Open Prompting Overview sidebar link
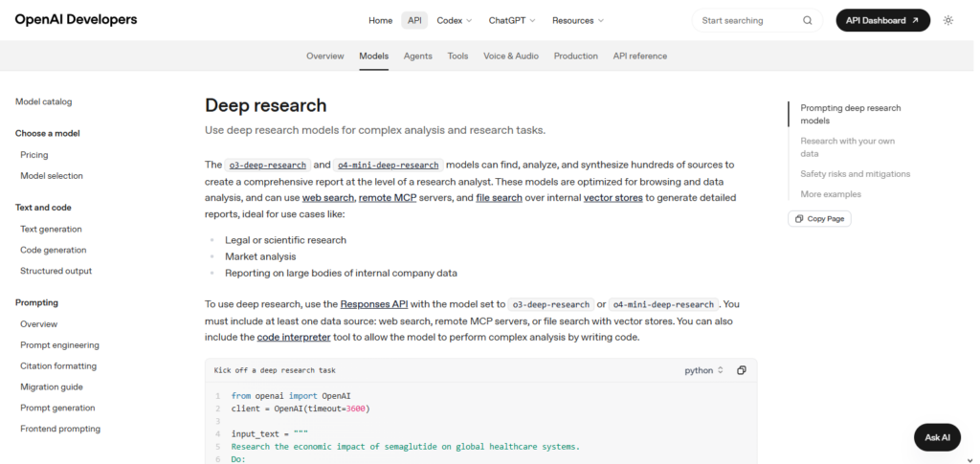Screen dimensions: 980x464 38,324
